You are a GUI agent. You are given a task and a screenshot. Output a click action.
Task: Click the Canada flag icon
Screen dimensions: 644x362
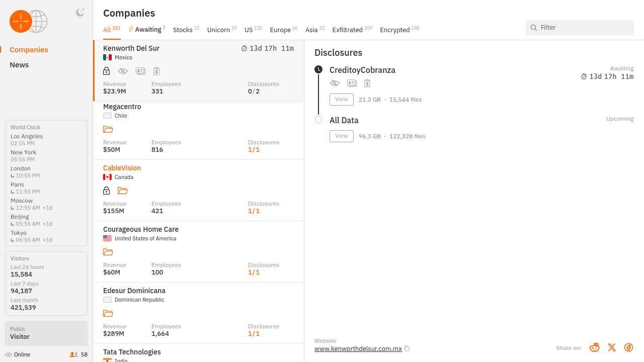[107, 177]
